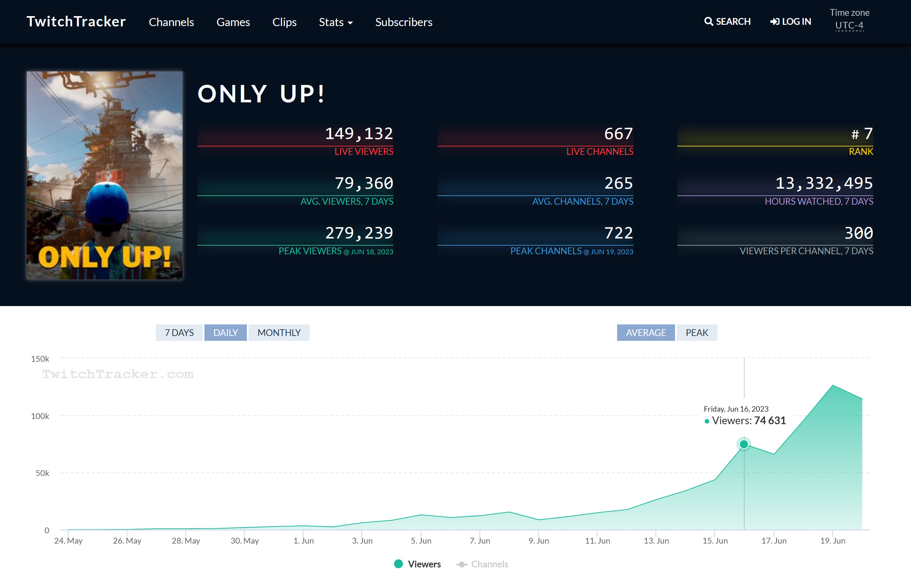This screenshot has width=911, height=588.
Task: Open the TwitchTracker home logo
Action: tap(76, 21)
